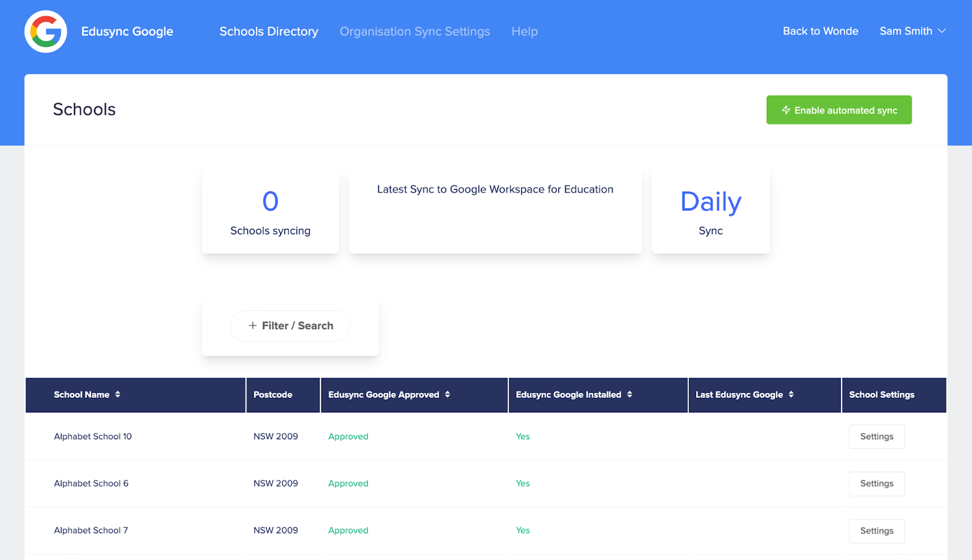The image size is (972, 560).
Task: Click NSW 2009 postcode for Alphabet School 6
Action: (276, 483)
